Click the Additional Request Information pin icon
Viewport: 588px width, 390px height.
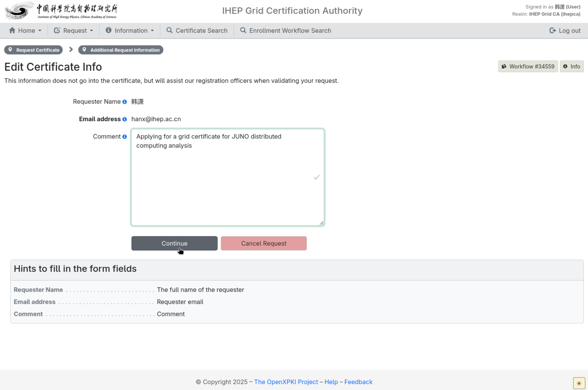pyautogui.click(x=84, y=50)
